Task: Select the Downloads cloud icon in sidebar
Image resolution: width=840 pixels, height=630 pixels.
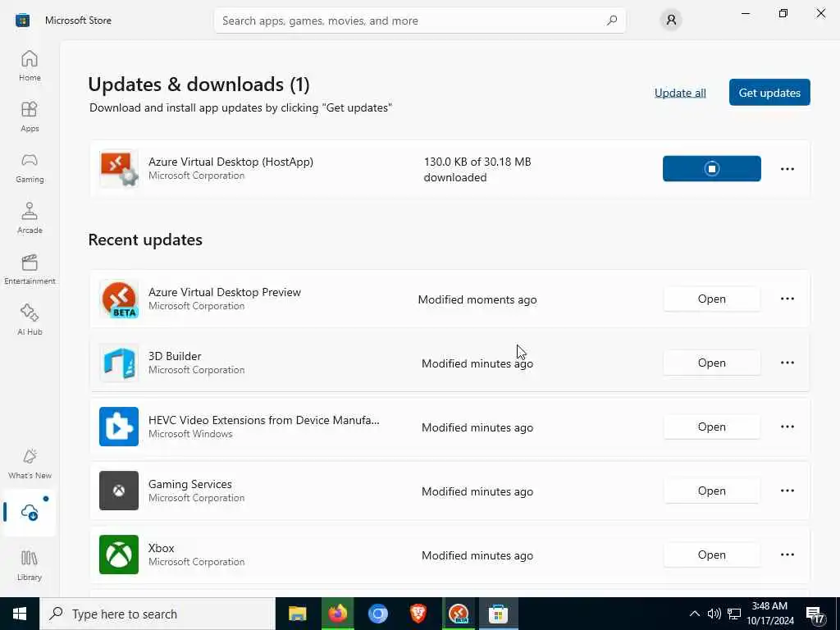Action: (x=30, y=512)
